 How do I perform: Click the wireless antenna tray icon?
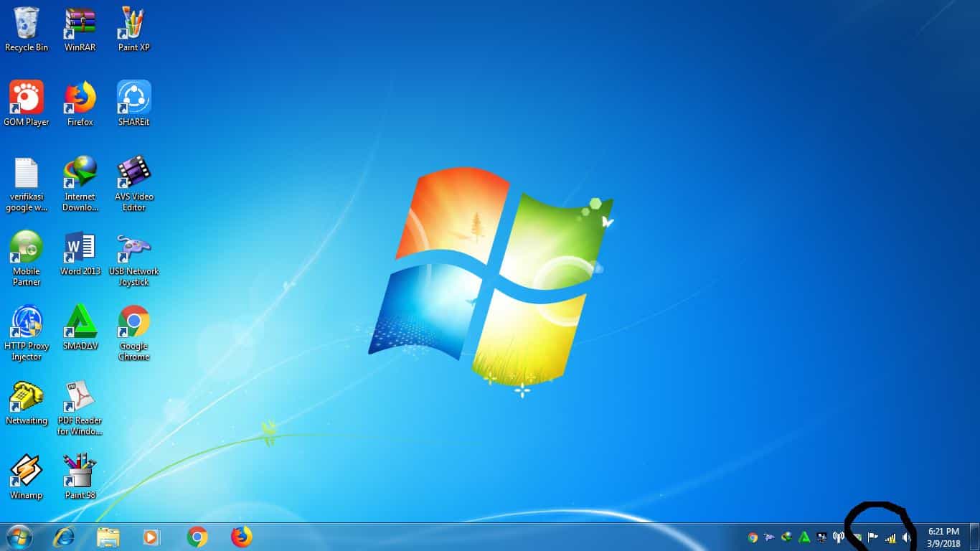click(x=839, y=537)
